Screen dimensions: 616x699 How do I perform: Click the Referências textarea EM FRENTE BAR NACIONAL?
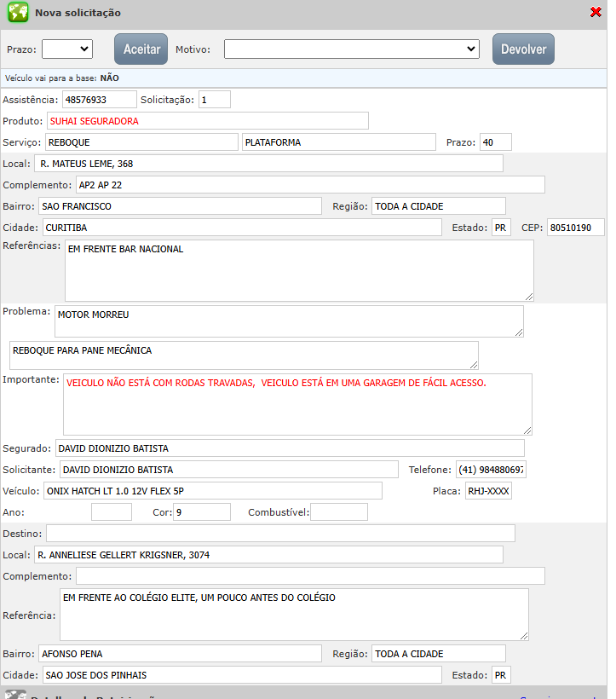point(299,270)
